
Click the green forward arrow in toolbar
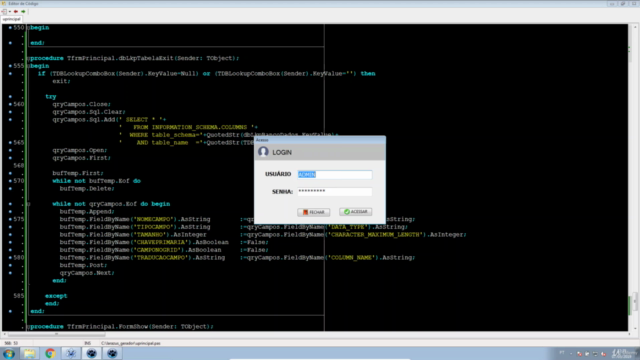[x=23, y=11]
